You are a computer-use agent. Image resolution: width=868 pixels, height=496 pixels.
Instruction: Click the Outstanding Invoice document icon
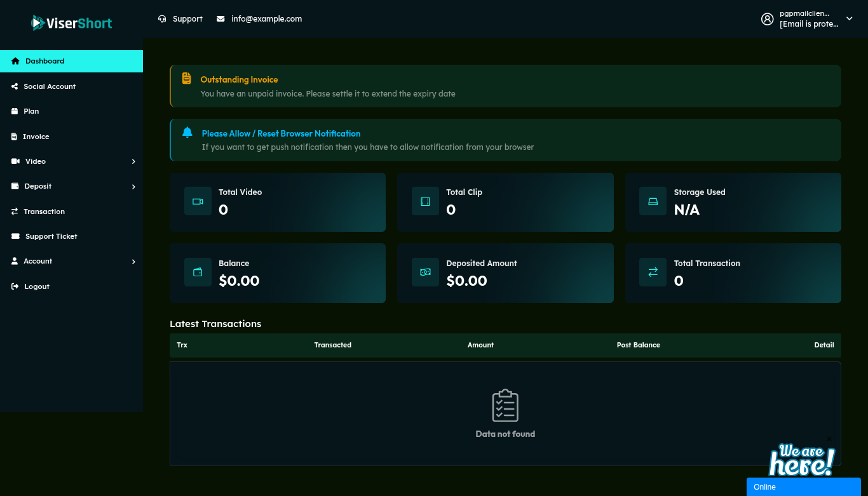pyautogui.click(x=186, y=78)
